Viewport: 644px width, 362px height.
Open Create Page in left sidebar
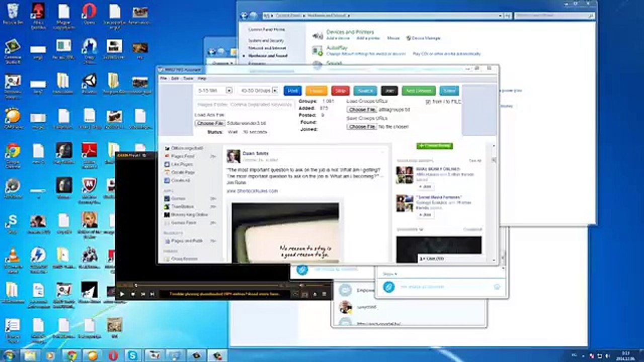[183, 172]
